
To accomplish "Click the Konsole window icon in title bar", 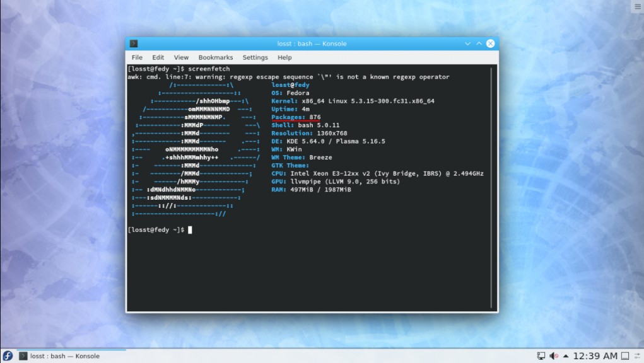I will (134, 43).
